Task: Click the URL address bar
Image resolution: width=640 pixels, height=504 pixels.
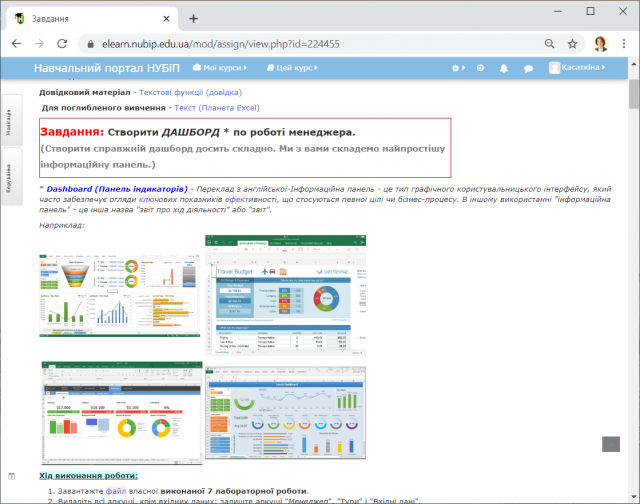Action: coord(300,44)
